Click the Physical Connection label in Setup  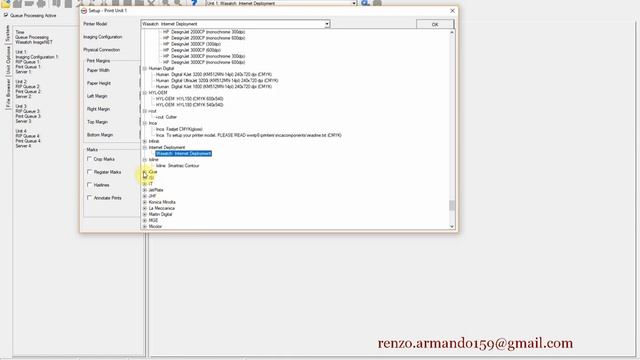pos(101,50)
